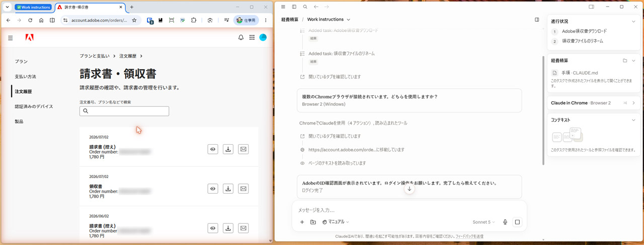Go to 経費精算 project breadcrumb

290,20
